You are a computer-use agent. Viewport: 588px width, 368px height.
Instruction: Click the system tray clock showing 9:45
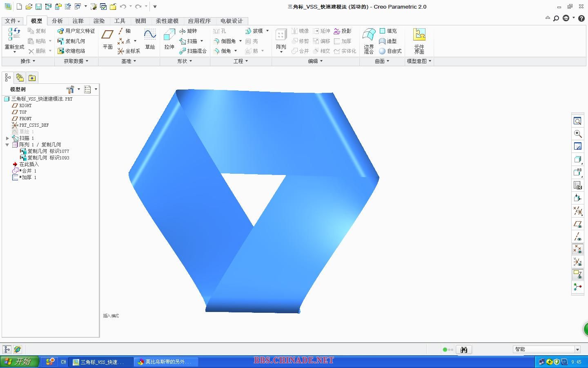point(576,362)
